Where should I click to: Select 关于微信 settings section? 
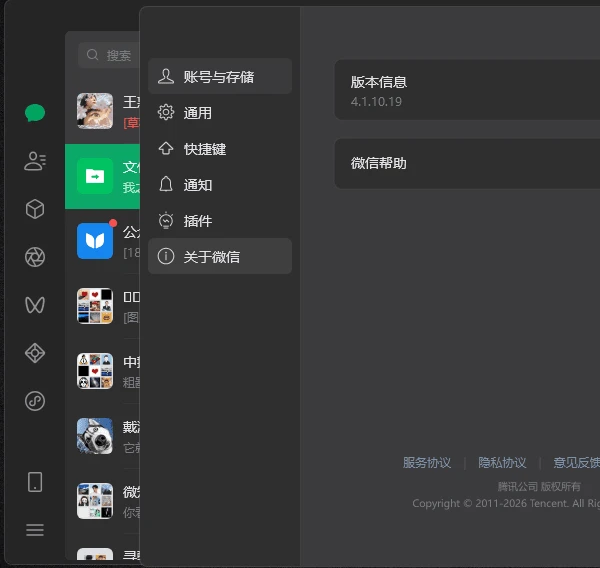pos(220,256)
